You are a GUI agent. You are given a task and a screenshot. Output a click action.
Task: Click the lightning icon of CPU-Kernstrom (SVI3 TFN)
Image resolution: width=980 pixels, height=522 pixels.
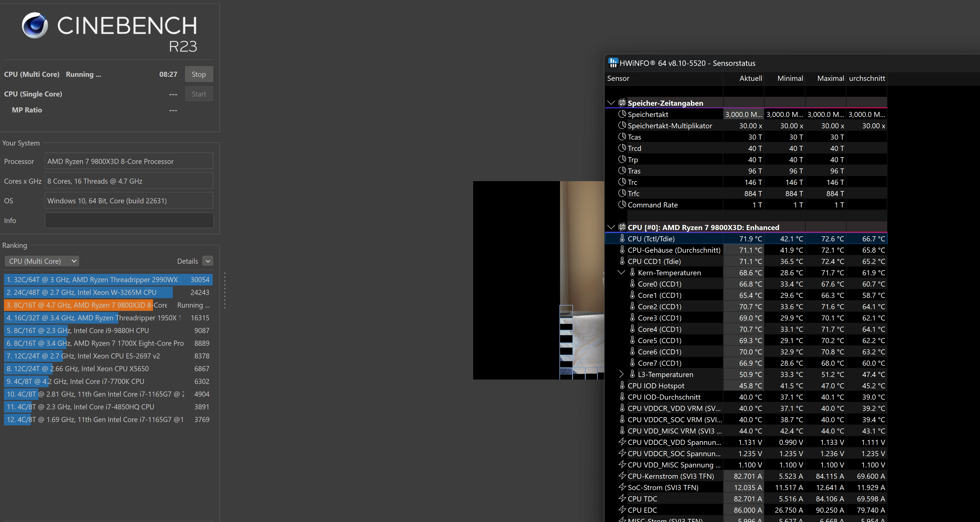(x=622, y=476)
